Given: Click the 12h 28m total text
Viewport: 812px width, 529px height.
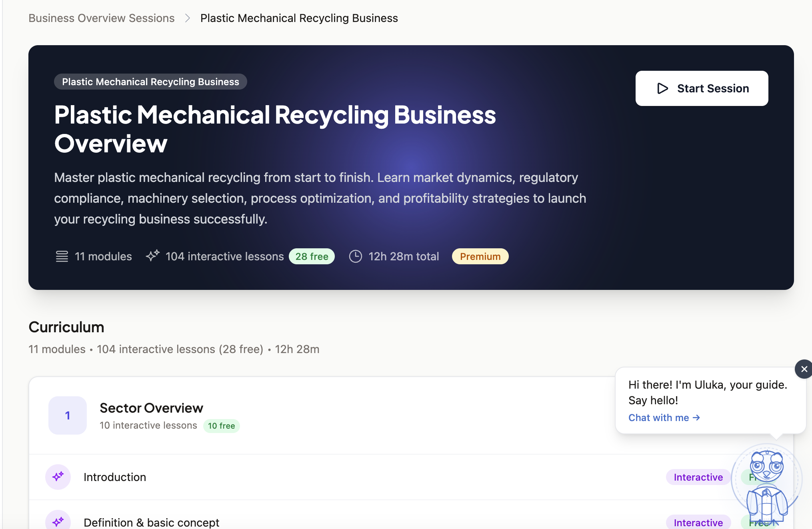Looking at the screenshot, I should coord(404,256).
